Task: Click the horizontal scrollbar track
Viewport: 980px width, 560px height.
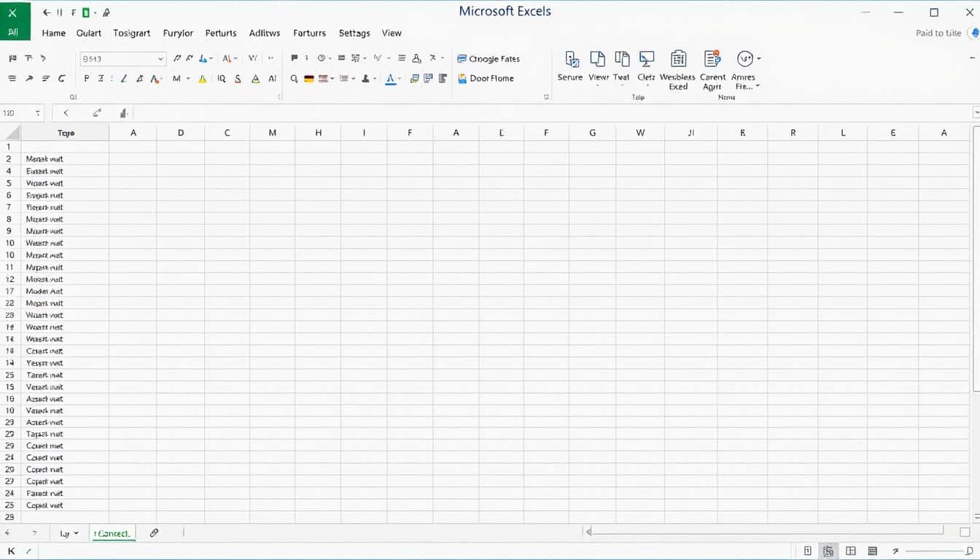Action: point(766,532)
